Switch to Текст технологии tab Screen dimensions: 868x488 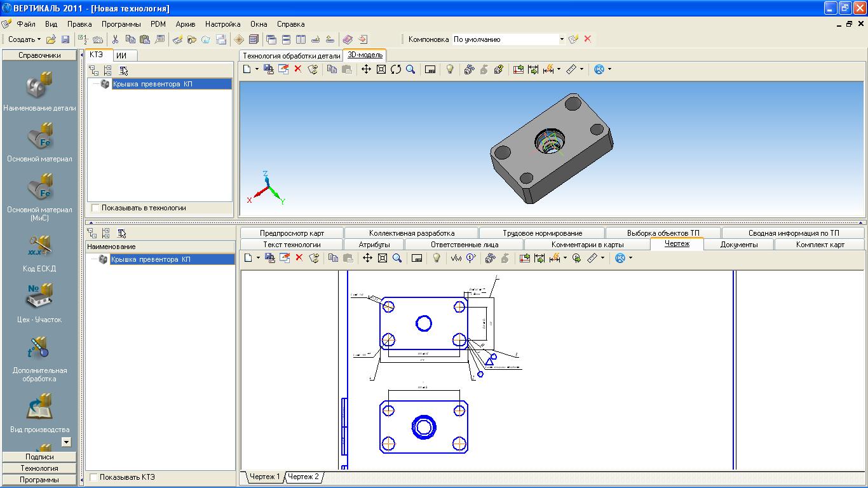[292, 244]
